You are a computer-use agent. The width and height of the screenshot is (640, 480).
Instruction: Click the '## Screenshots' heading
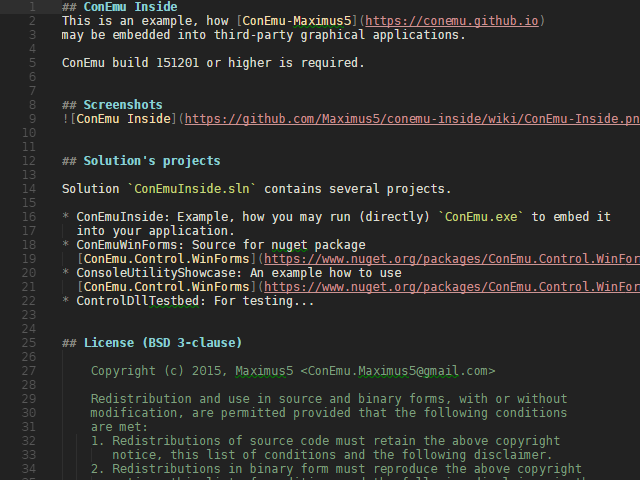[x=112, y=105]
